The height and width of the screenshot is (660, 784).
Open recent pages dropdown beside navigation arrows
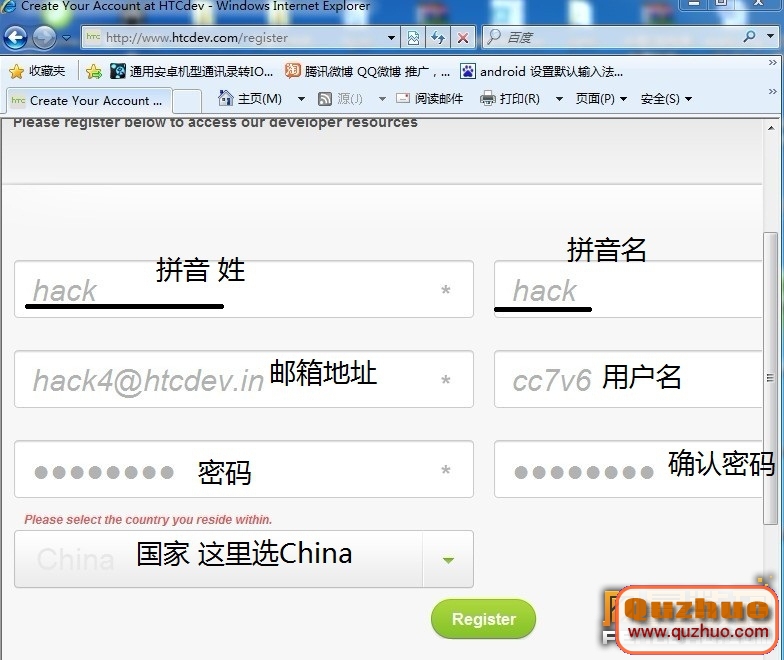click(66, 38)
